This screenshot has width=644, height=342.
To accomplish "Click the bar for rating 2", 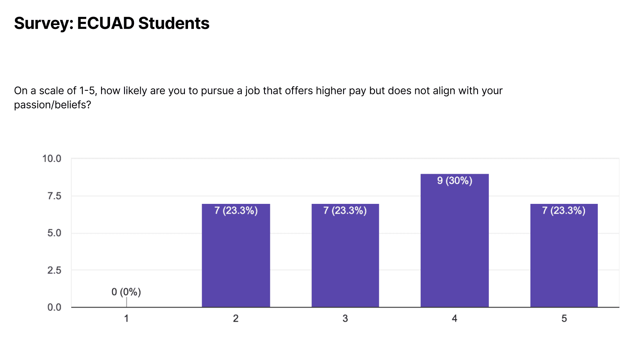I will click(236, 255).
